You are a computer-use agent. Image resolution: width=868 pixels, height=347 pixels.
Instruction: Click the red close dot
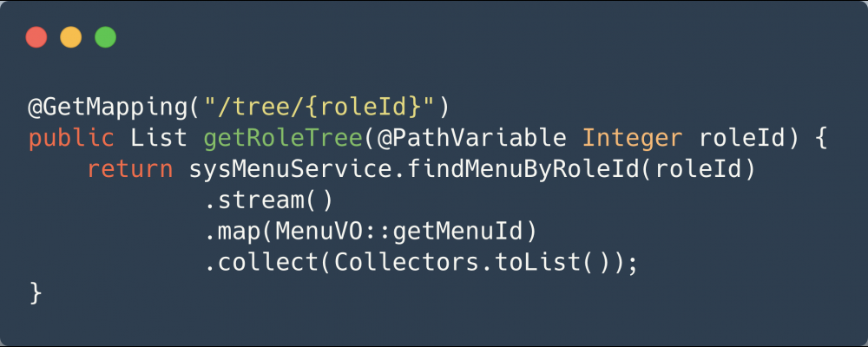(36, 37)
